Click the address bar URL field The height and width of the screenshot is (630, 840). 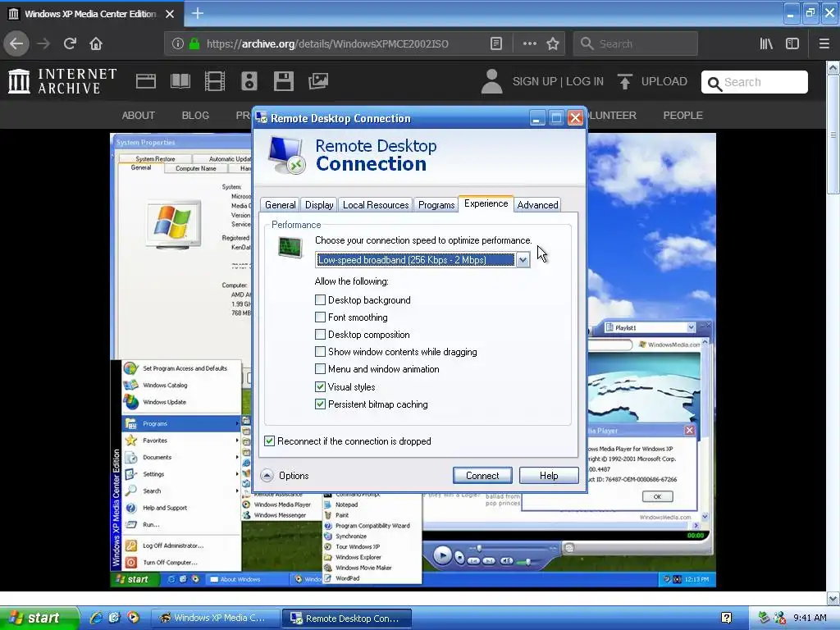(x=326, y=44)
